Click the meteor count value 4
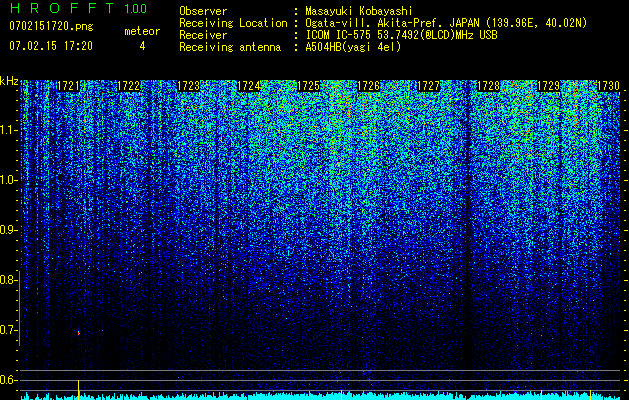Screen dimensions: 629x400 click(142, 46)
